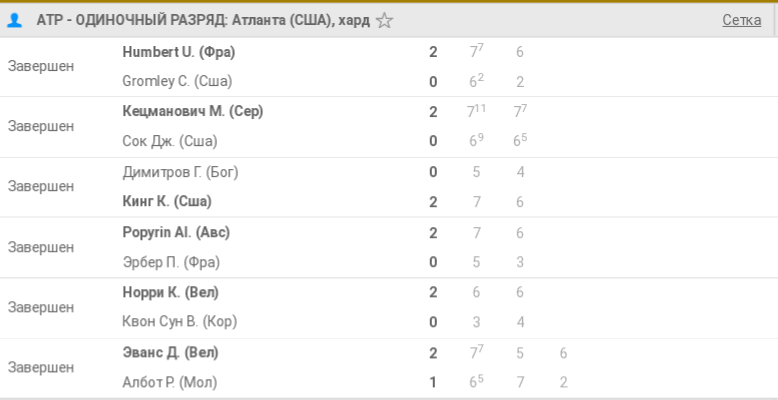Click Эванс third-set score 6
The width and height of the screenshot is (778, 400).
point(563,353)
